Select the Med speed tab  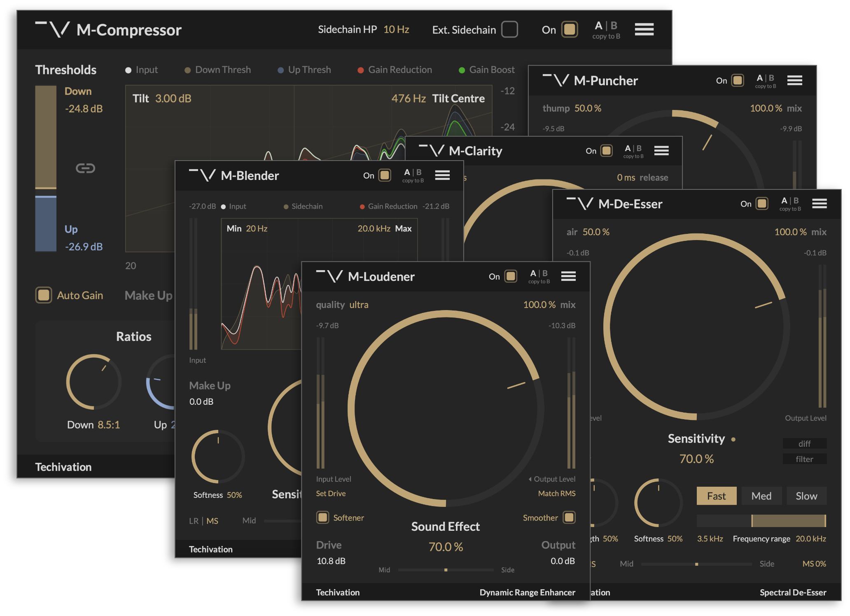pos(761,496)
